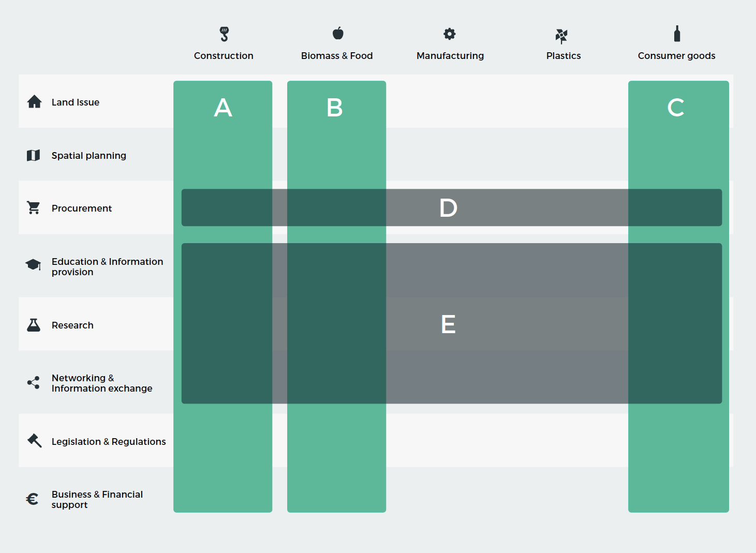Click the Manufacturing gear icon
The height and width of the screenshot is (553, 756).
coord(450,34)
